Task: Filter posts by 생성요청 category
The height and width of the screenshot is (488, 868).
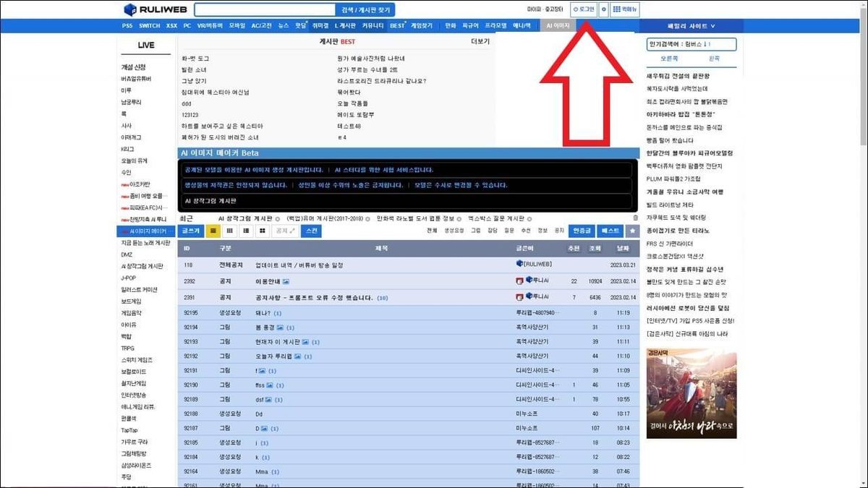Action: click(x=454, y=231)
